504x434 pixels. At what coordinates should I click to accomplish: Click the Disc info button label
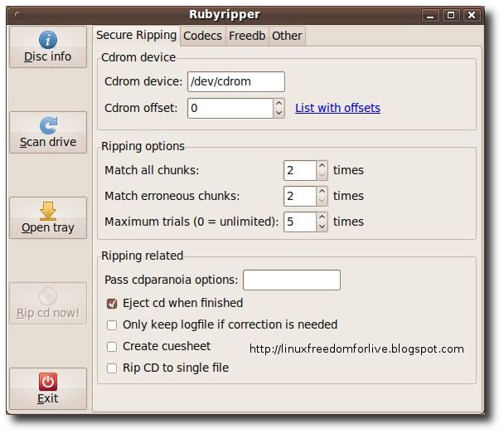(x=48, y=56)
